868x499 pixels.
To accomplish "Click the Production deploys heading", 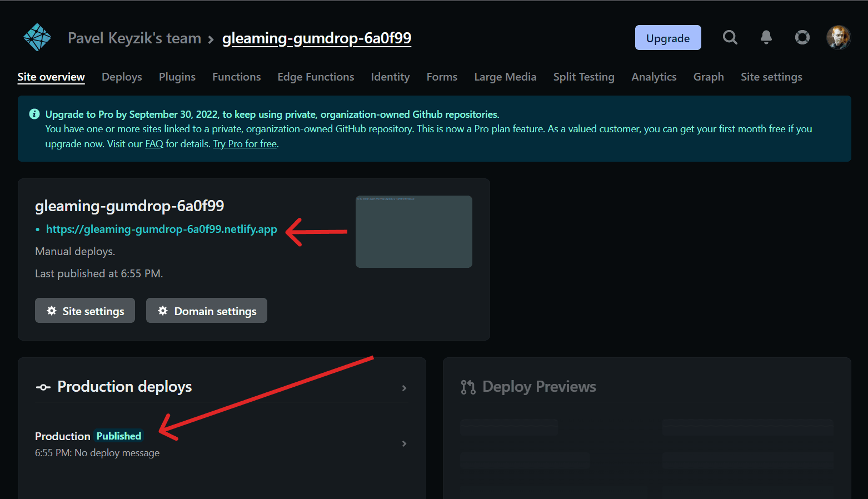I will (x=124, y=387).
